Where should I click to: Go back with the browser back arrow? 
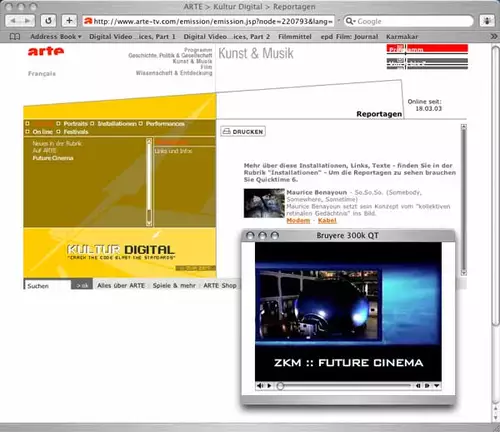pyautogui.click(x=13, y=21)
